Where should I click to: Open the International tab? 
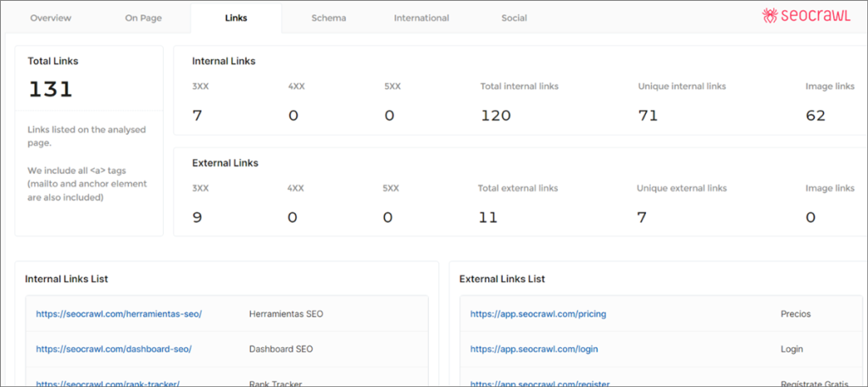[x=421, y=18]
